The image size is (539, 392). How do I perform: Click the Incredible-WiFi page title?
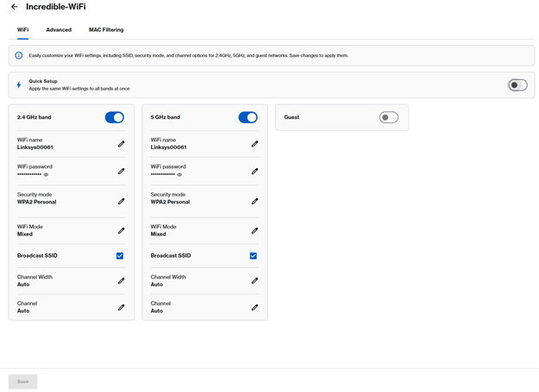(x=56, y=7)
